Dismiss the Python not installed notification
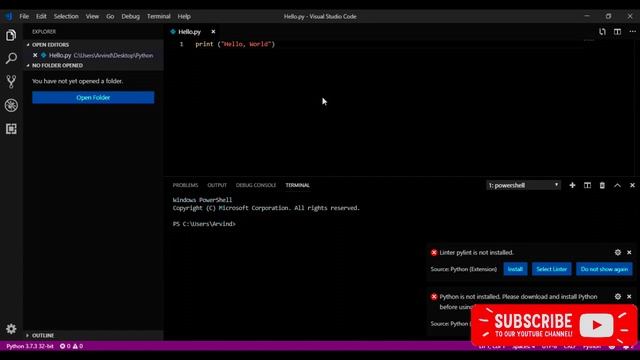Image resolution: width=640 pixels, height=360 pixels. [629, 297]
